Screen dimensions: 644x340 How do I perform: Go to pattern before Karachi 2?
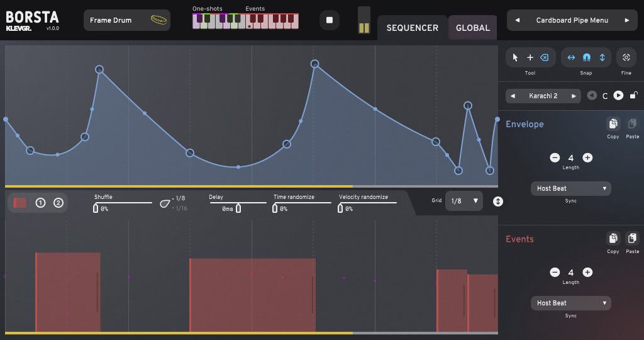click(513, 96)
